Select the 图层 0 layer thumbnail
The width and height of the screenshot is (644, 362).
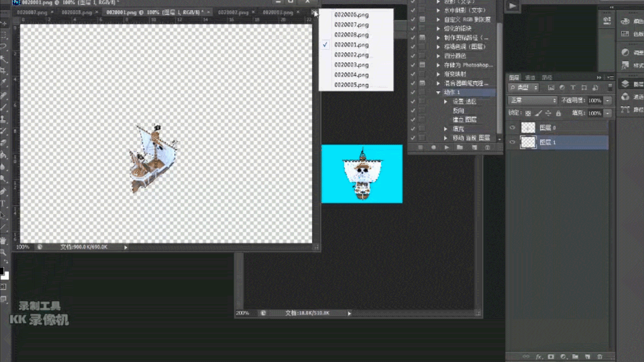[x=528, y=127]
